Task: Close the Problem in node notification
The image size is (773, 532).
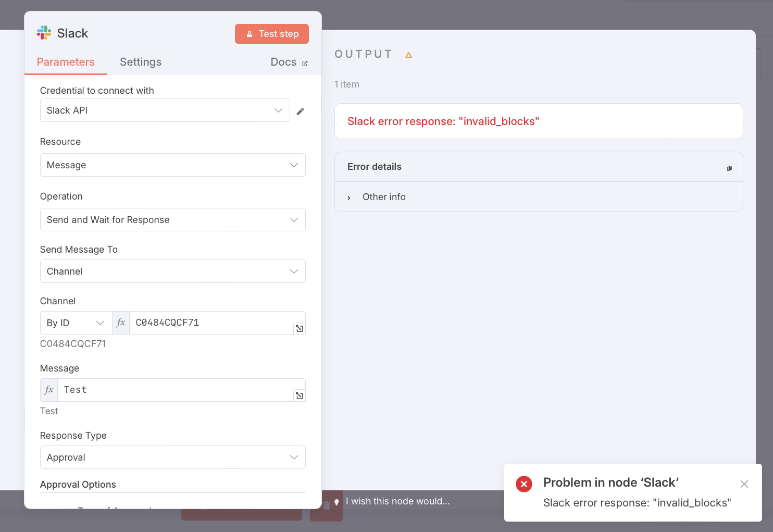Action: (x=744, y=484)
